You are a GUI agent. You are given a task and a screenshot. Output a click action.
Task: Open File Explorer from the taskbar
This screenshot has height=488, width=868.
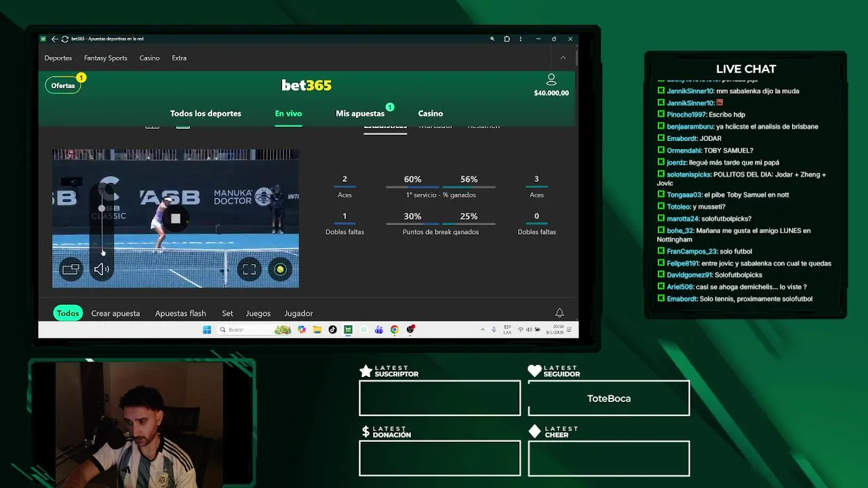[317, 329]
